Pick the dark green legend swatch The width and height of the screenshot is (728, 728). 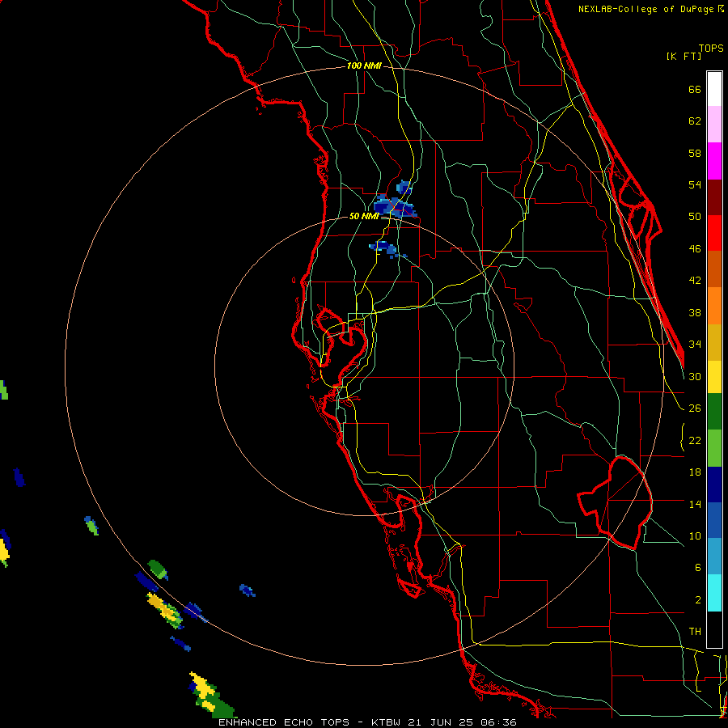click(714, 412)
